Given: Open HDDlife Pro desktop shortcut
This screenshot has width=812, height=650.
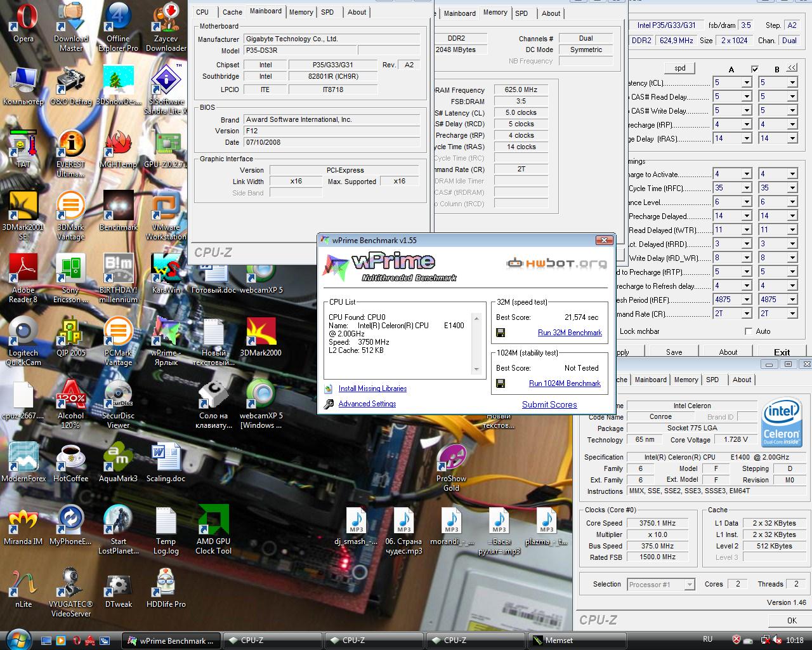Looking at the screenshot, I should pos(166,588).
